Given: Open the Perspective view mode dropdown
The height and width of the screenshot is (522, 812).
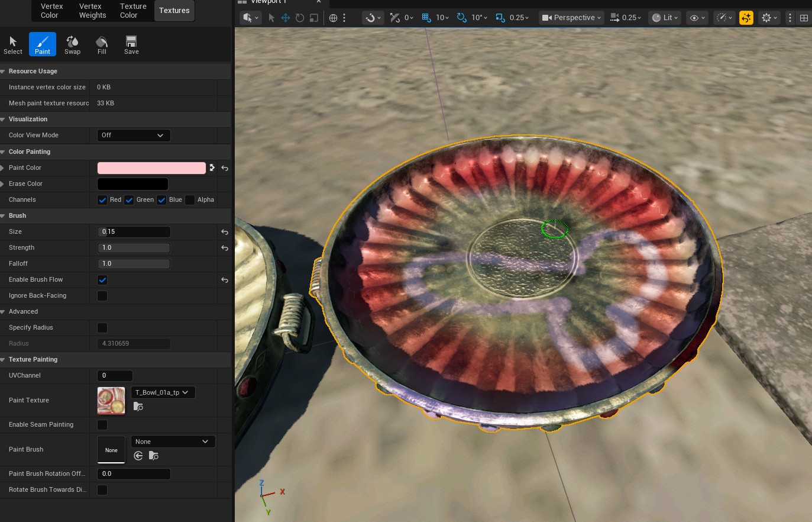Looking at the screenshot, I should 571,18.
